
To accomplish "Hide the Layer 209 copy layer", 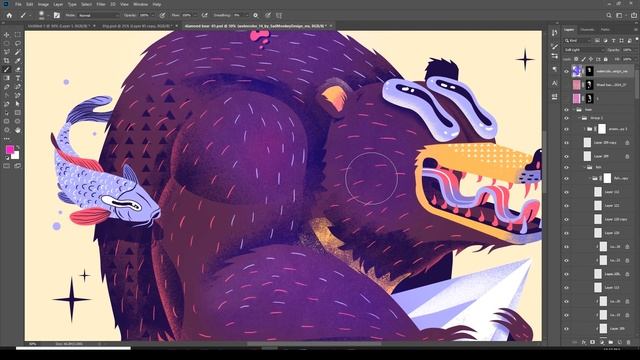I will point(566,143).
